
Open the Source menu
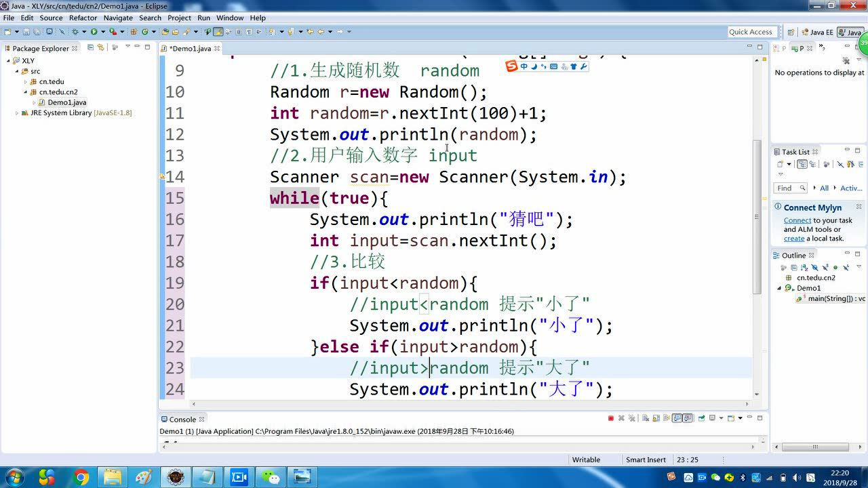tap(52, 18)
